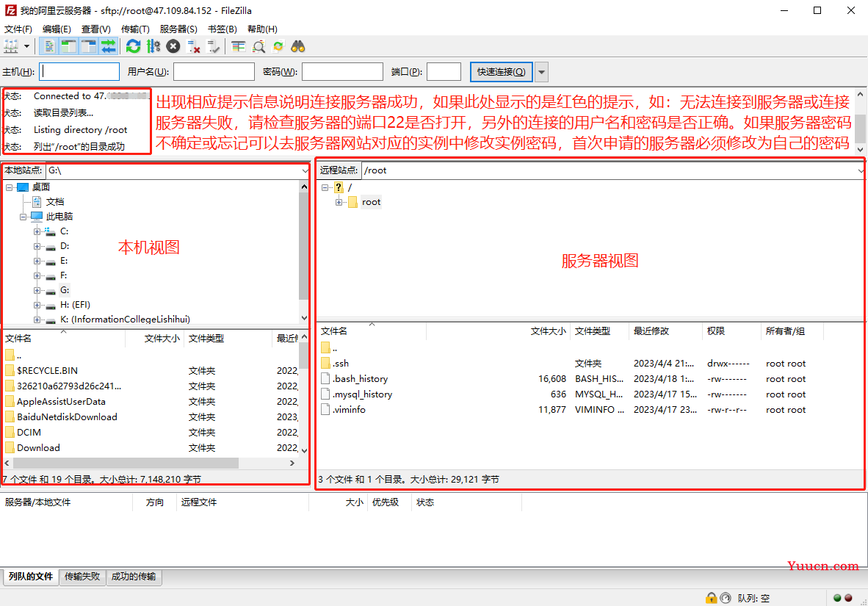The height and width of the screenshot is (606, 868).
Task: Sort remote list by 所有者/组
Action: point(785,331)
